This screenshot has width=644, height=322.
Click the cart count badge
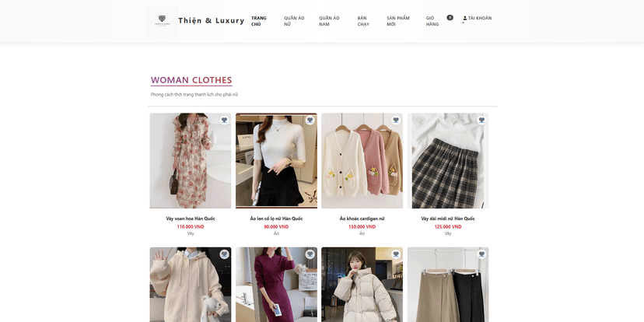point(450,18)
